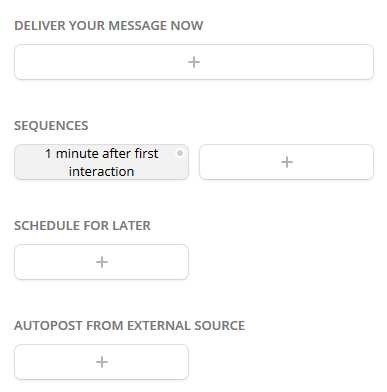Open the '1 minute after first interaction' sequence
This screenshot has height=392, width=387.
click(x=101, y=162)
